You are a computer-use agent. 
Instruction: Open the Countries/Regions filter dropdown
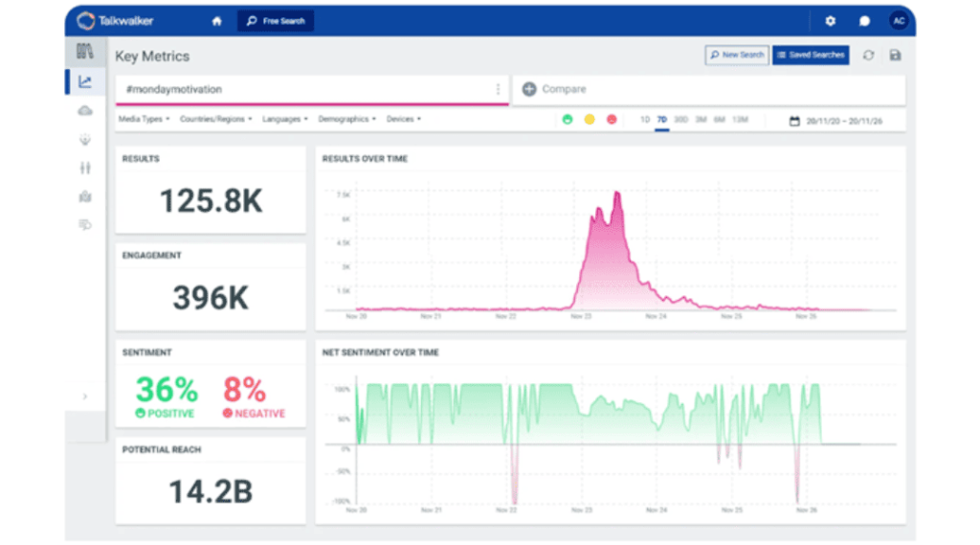(x=215, y=120)
